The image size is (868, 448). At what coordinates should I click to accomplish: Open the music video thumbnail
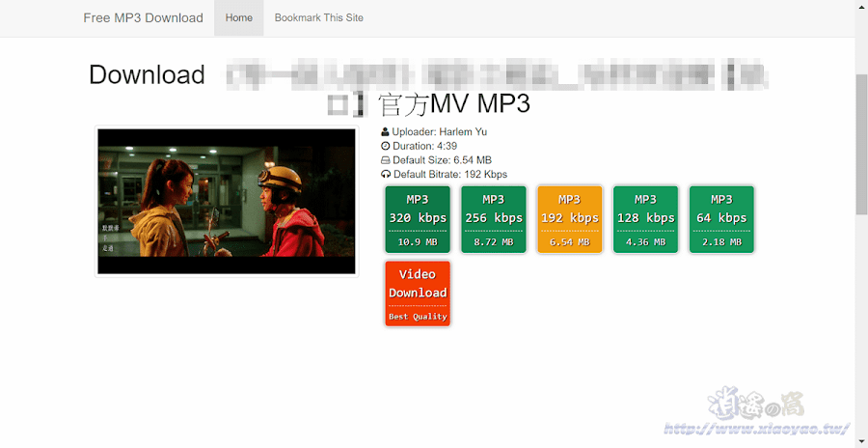[x=227, y=201]
